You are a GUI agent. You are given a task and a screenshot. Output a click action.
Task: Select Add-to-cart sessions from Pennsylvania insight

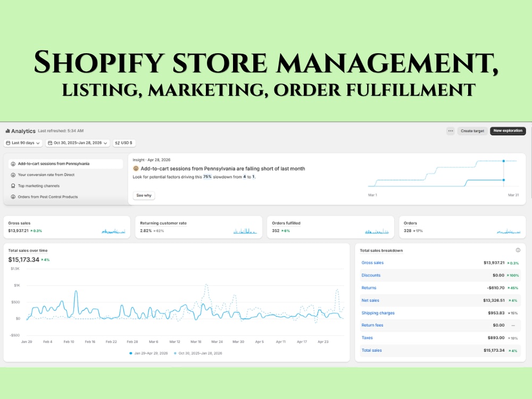[65, 164]
